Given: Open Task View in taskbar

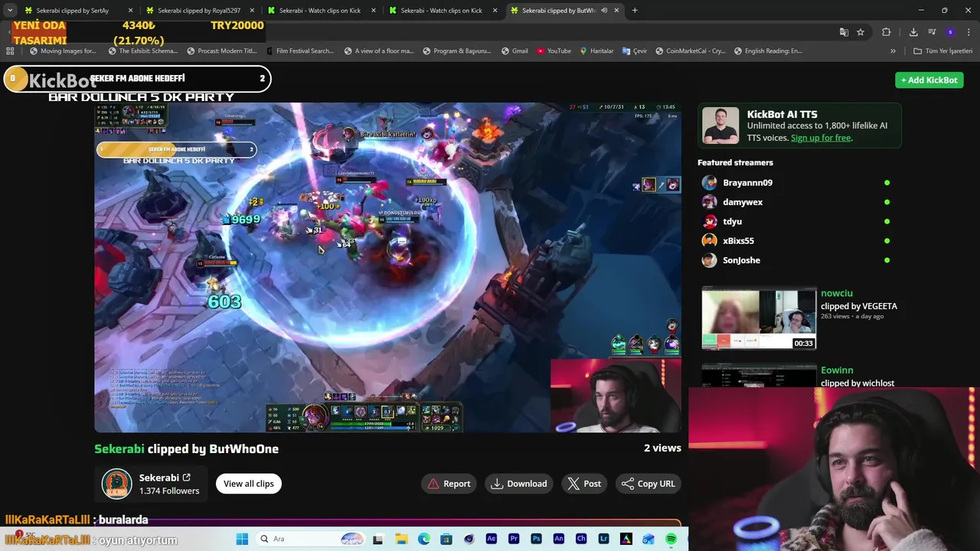Looking at the screenshot, I should [x=378, y=539].
